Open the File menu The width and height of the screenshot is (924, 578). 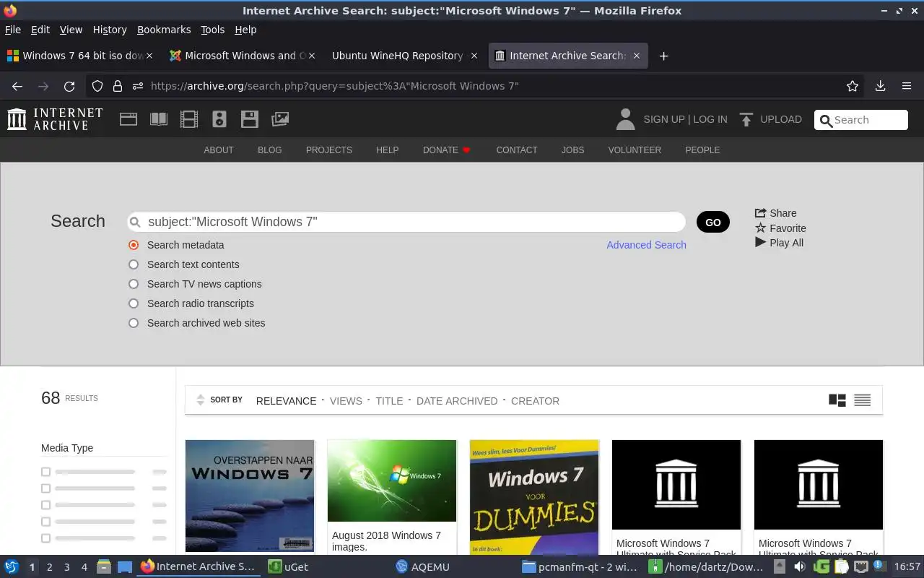[13, 30]
